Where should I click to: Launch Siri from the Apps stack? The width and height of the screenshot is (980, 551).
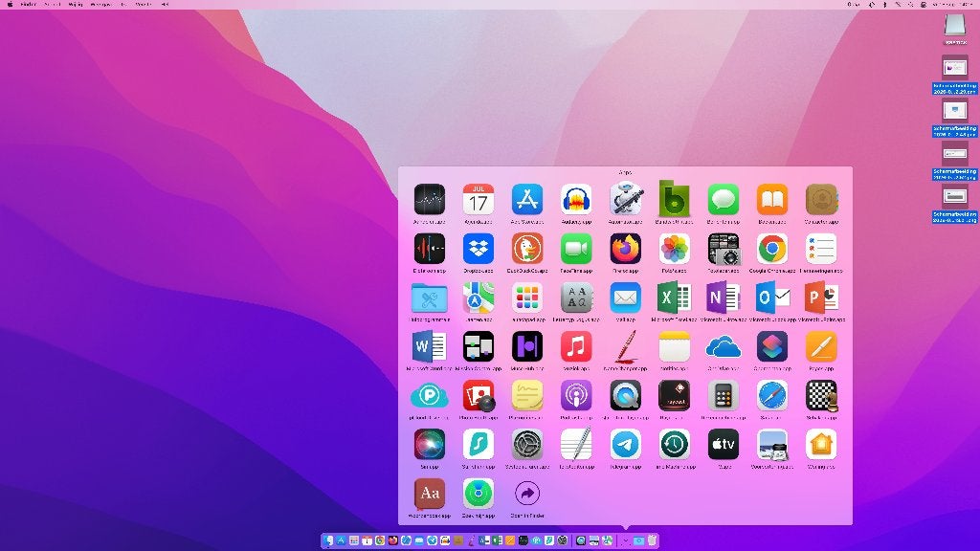click(x=430, y=445)
